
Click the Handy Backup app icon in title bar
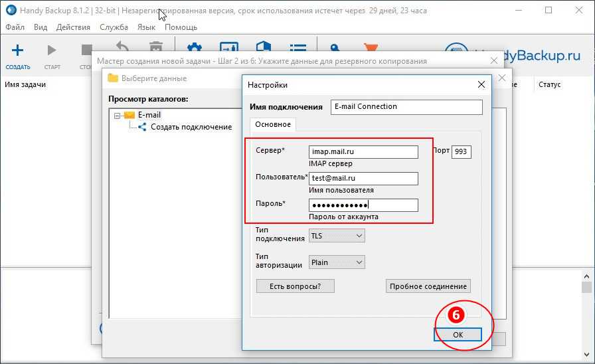click(x=11, y=11)
